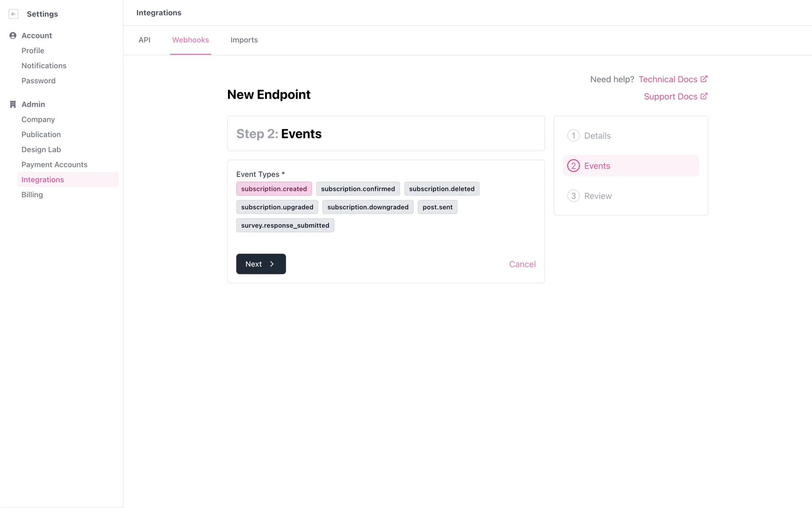Deselect the subscription.created event type
The width and height of the screenshot is (812, 508).
click(x=274, y=189)
